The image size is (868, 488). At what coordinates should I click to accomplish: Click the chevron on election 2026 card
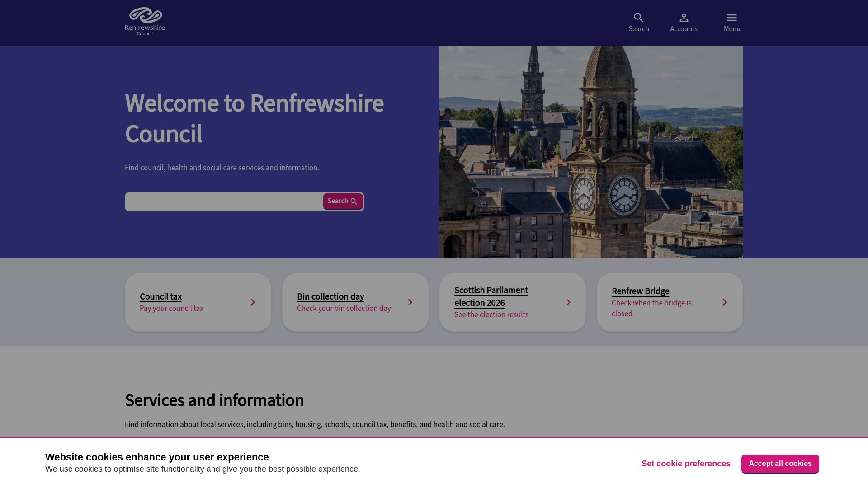pos(568,302)
